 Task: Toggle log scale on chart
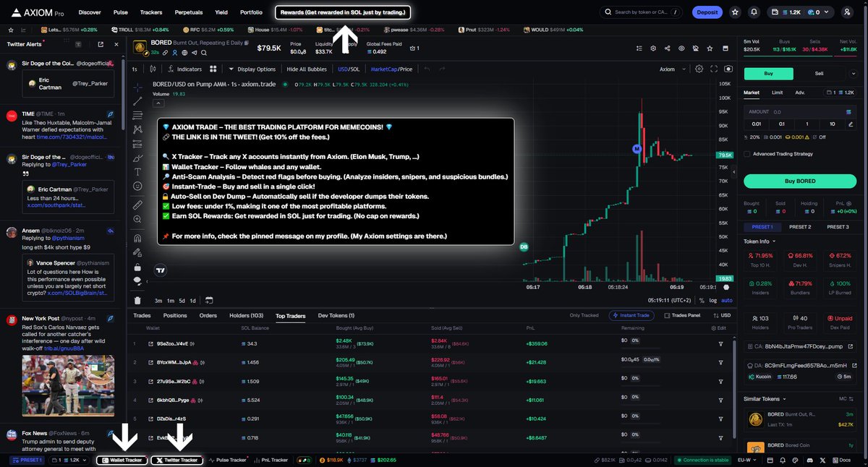click(x=712, y=300)
